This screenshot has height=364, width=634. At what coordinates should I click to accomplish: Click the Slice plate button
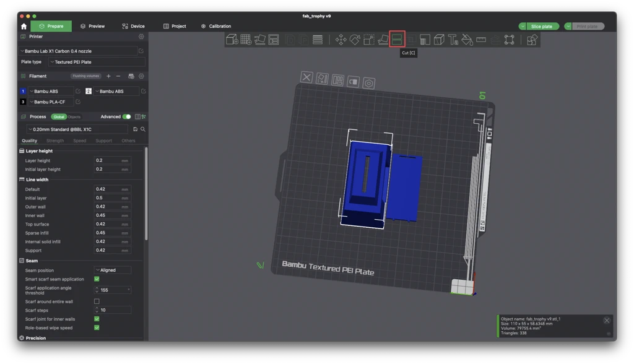(x=542, y=26)
